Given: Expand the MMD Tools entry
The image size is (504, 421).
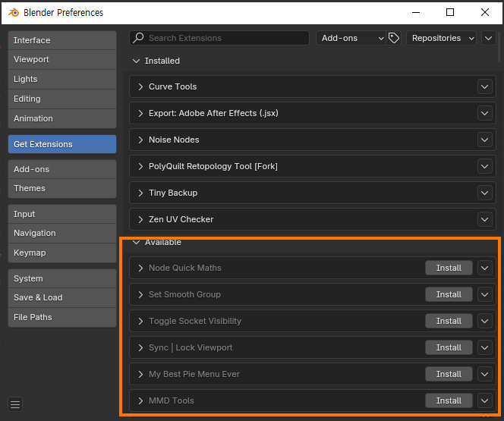Looking at the screenshot, I should coord(140,401).
